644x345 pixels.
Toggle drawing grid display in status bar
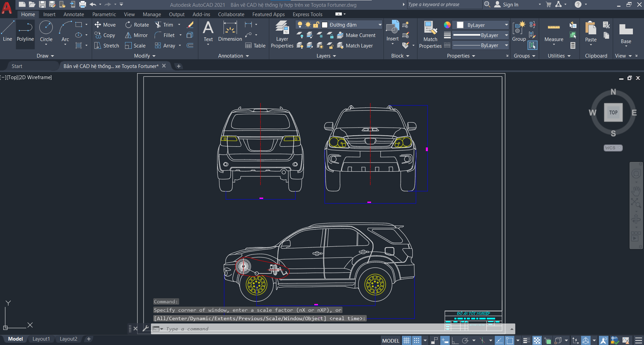point(407,341)
